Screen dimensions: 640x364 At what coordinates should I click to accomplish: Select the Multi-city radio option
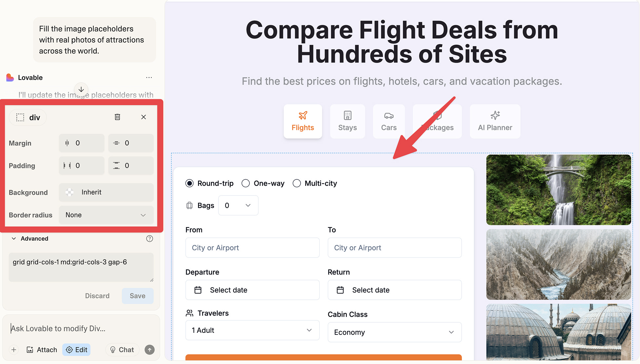coord(297,183)
